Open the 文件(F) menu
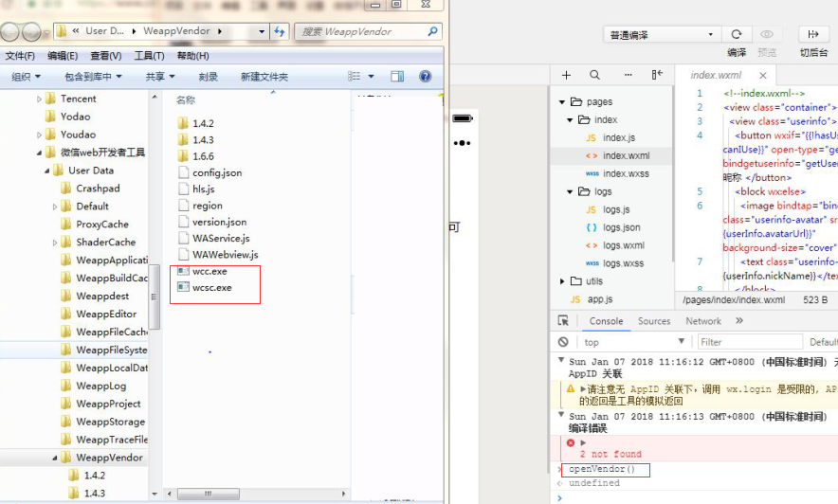Viewport: 838px width, 504px height. 20,56
